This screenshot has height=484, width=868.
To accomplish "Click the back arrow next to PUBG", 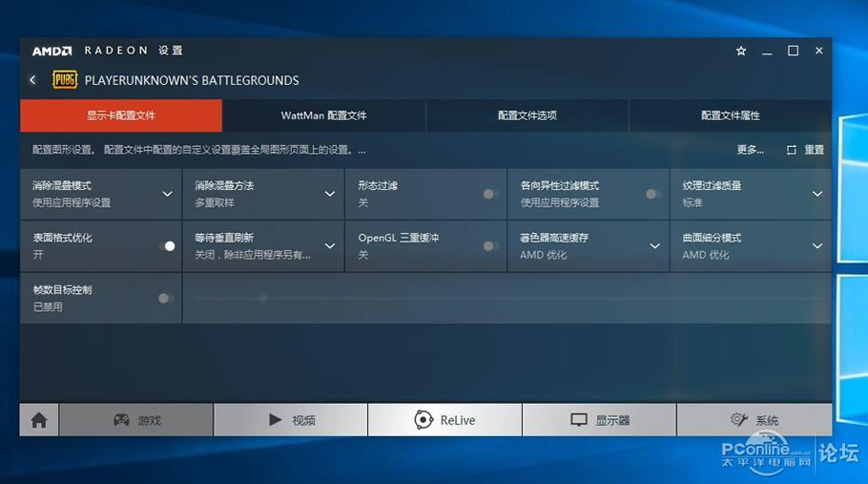I will [32, 80].
